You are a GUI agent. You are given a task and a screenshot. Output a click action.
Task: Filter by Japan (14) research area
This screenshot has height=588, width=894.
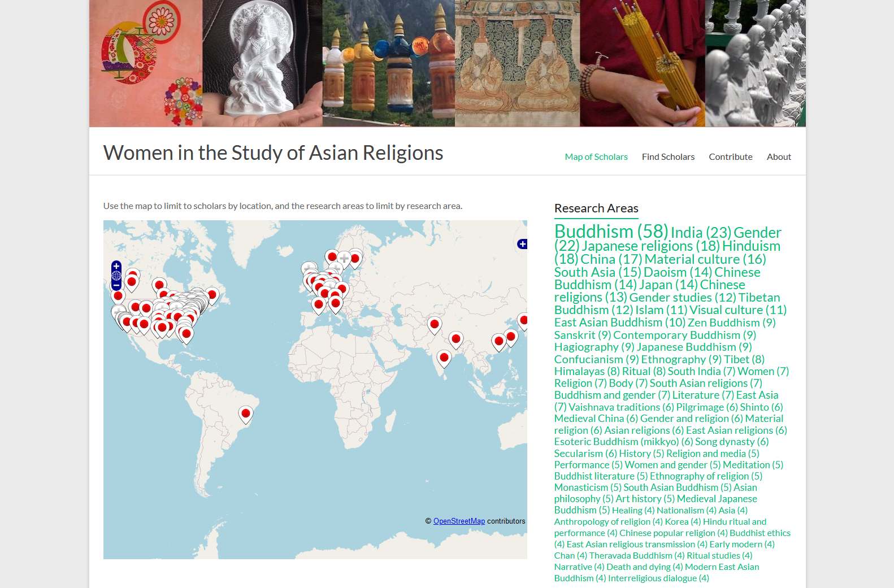pyautogui.click(x=669, y=285)
